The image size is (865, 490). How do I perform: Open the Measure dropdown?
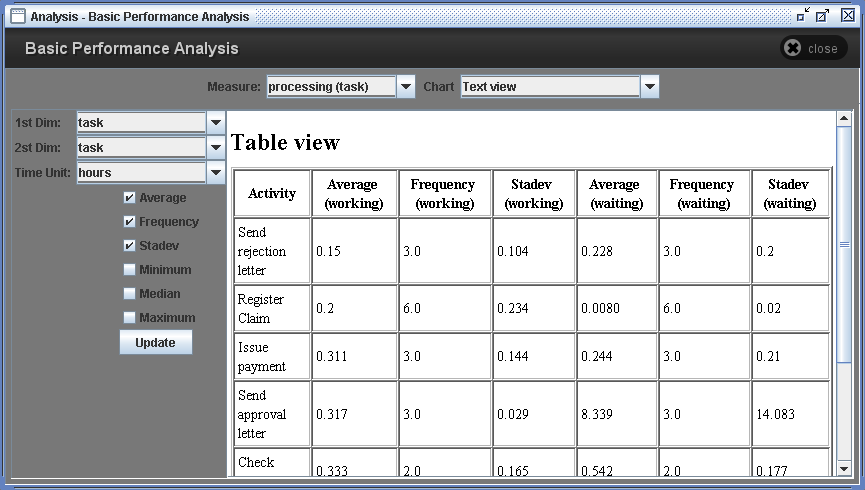(406, 87)
